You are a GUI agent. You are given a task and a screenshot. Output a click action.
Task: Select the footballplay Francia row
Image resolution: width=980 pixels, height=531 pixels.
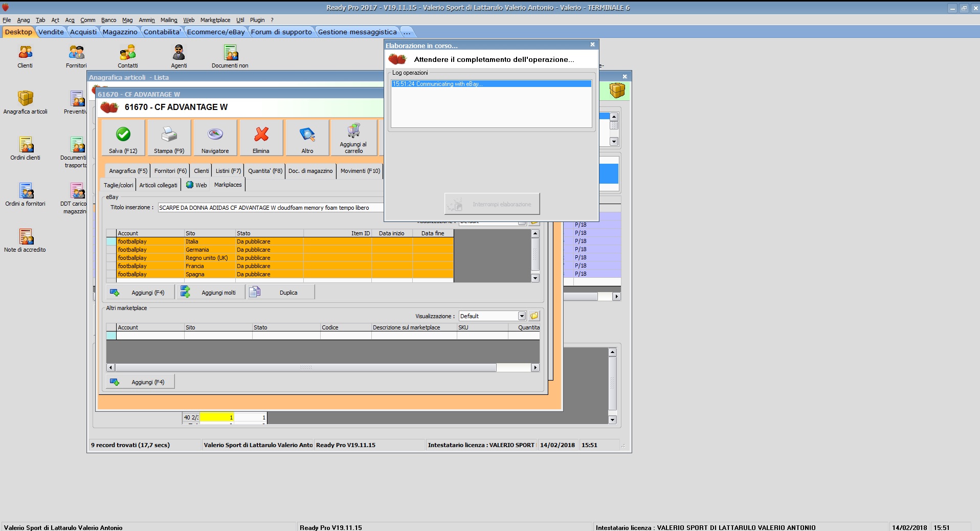pos(285,266)
